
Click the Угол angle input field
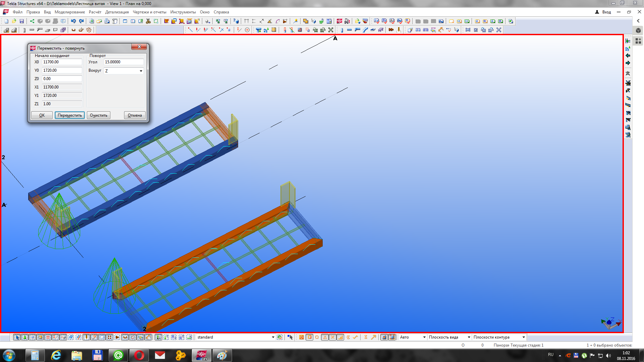[123, 62]
